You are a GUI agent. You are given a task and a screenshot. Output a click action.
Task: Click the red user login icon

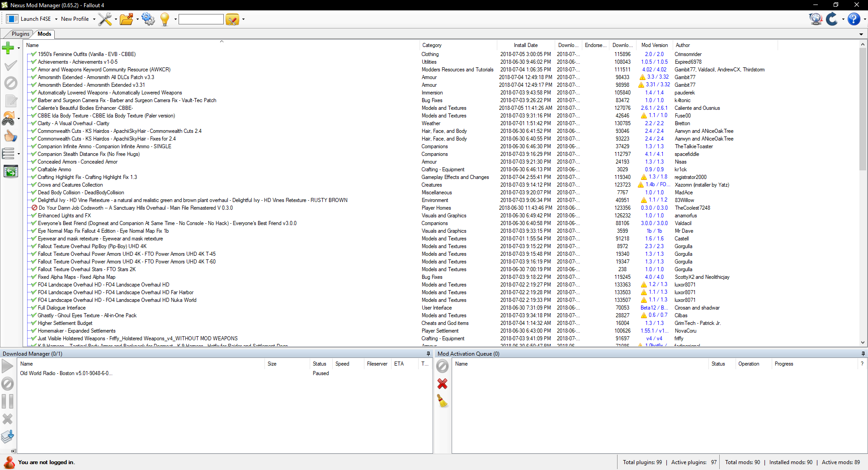click(x=9, y=462)
